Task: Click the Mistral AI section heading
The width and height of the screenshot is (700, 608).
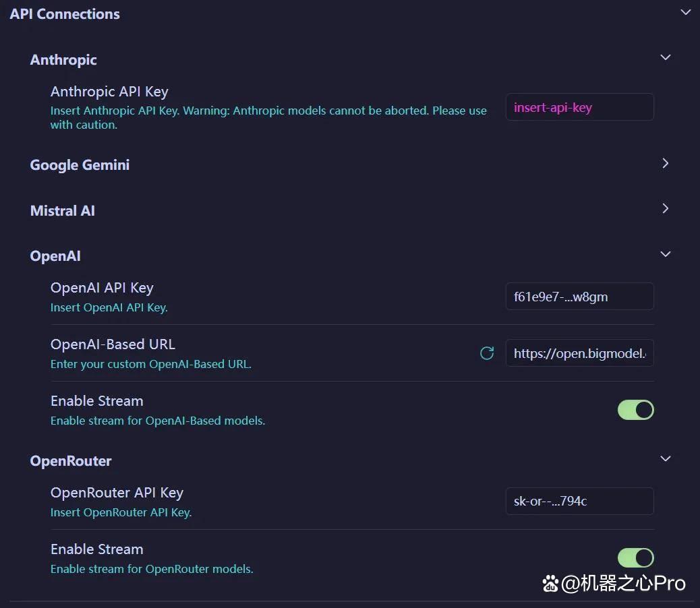Action: pyautogui.click(x=63, y=210)
